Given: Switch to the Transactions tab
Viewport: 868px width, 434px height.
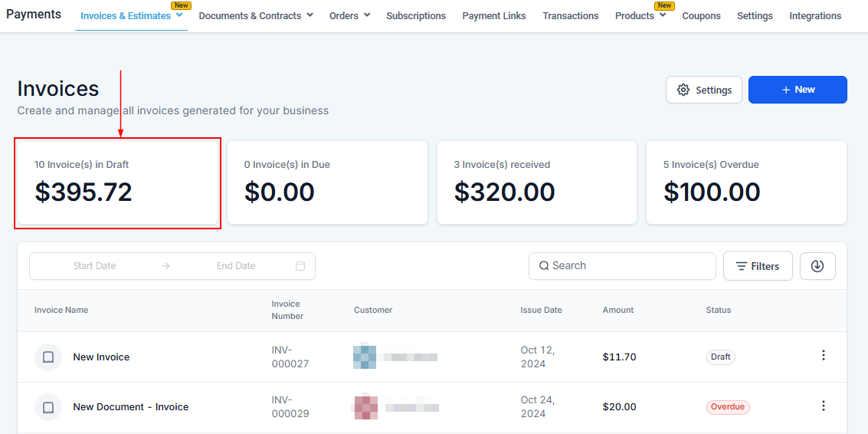Looking at the screenshot, I should coord(571,16).
